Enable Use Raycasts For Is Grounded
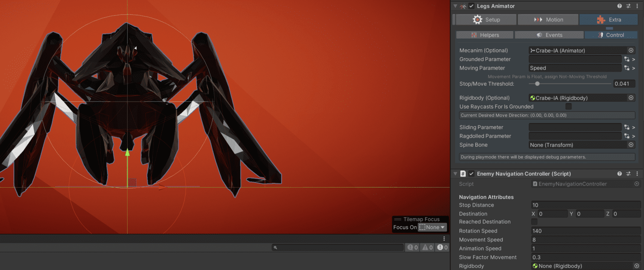The height and width of the screenshot is (270, 644). (x=568, y=107)
